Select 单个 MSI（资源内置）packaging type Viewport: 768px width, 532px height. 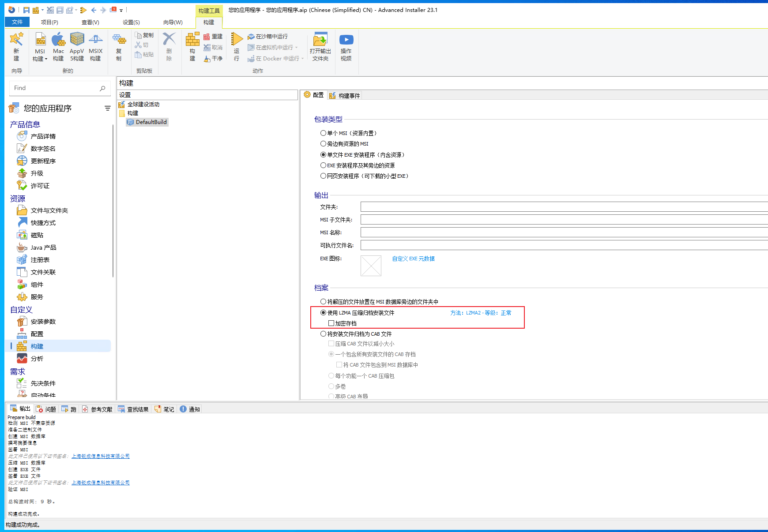tap(324, 133)
